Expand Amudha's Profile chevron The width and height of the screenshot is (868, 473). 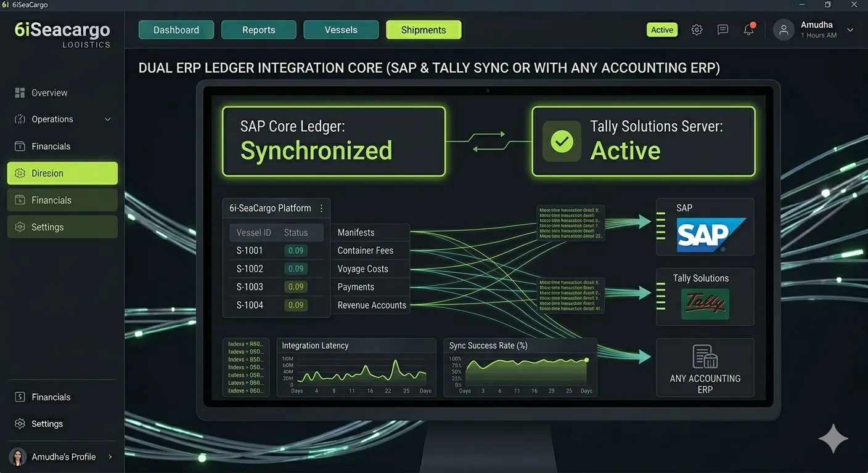pyautogui.click(x=110, y=456)
